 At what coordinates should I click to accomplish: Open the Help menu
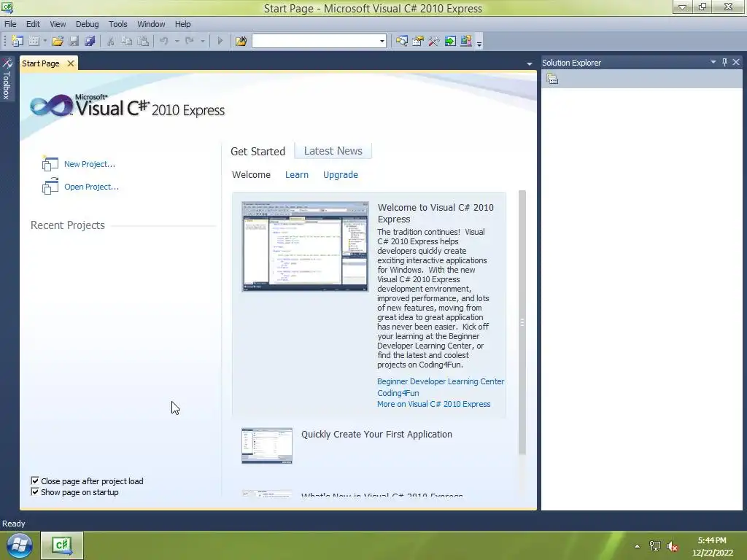coord(182,24)
